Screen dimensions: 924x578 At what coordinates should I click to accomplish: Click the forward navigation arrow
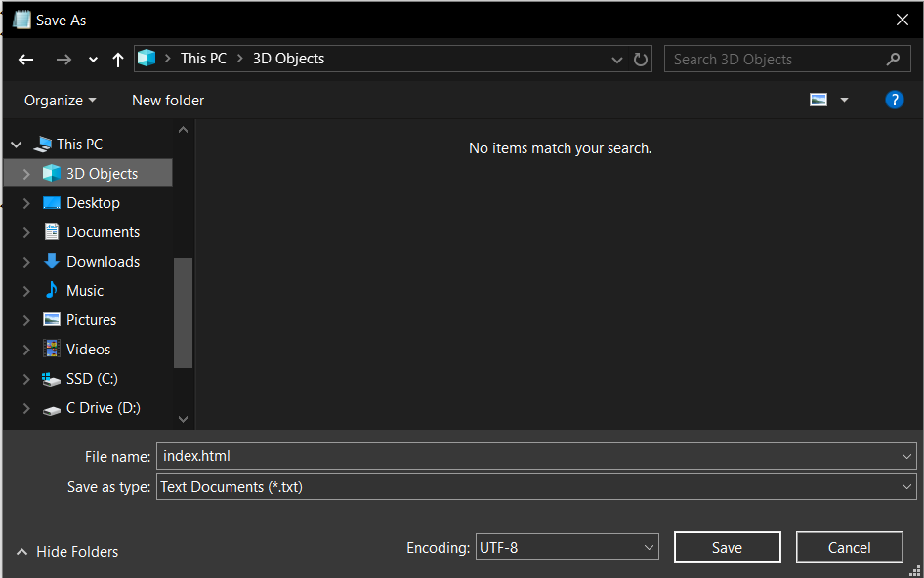tap(63, 59)
